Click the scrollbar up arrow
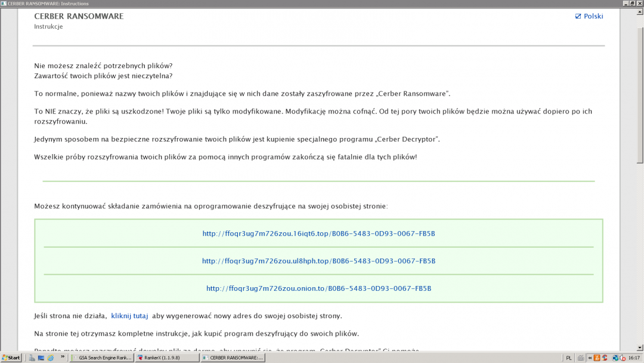Image resolution: width=644 pixels, height=363 pixels. [640, 12]
